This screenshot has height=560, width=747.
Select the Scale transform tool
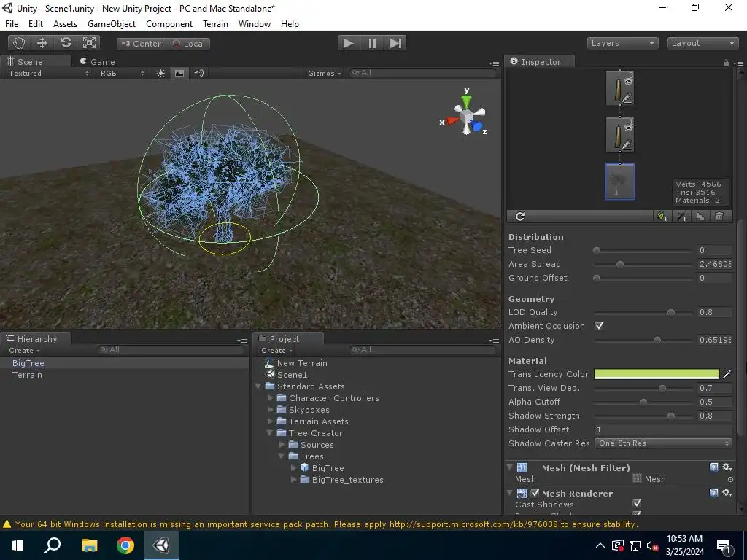[x=89, y=43]
